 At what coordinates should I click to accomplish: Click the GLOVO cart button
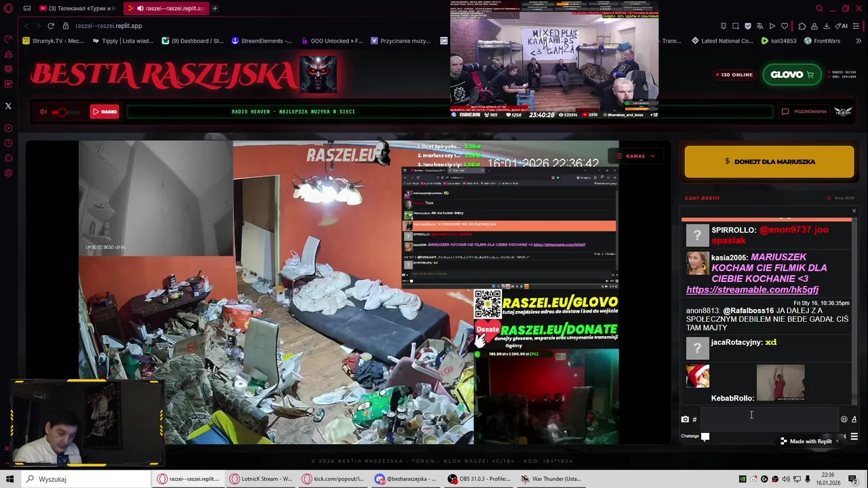click(791, 75)
